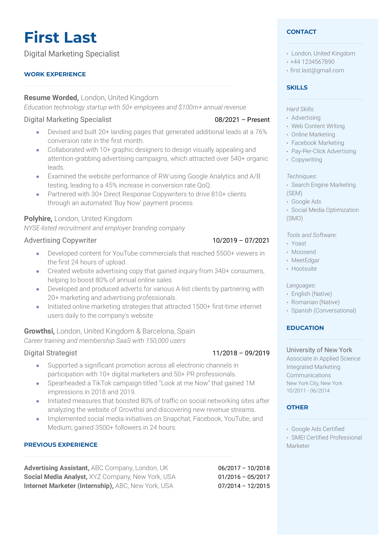Toggle visibility of Romanian Native language
Image resolution: width=392 pixels, height=554 pixels.
click(x=317, y=302)
